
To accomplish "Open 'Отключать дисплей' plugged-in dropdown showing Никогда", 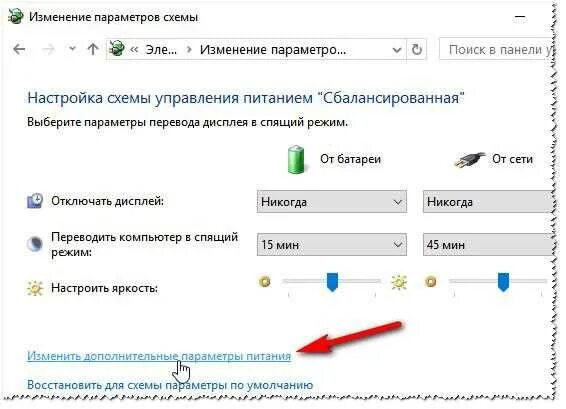I will [x=488, y=202].
